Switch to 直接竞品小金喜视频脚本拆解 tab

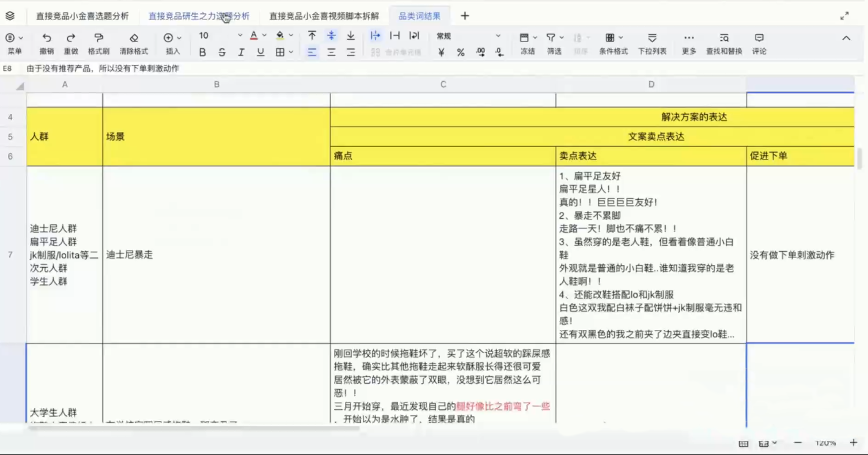324,16
